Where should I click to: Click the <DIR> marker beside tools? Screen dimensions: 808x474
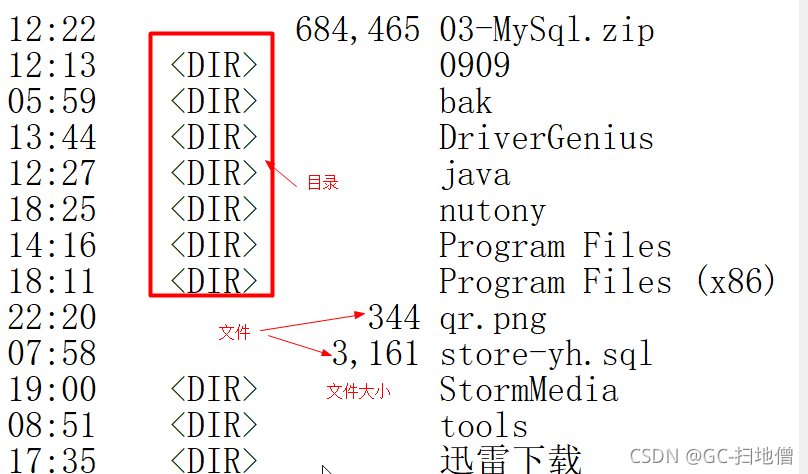click(214, 426)
